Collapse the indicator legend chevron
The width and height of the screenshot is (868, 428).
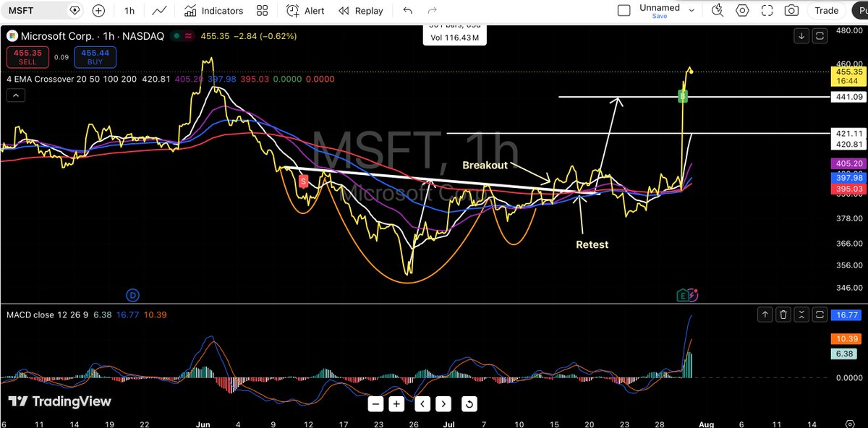[x=15, y=95]
